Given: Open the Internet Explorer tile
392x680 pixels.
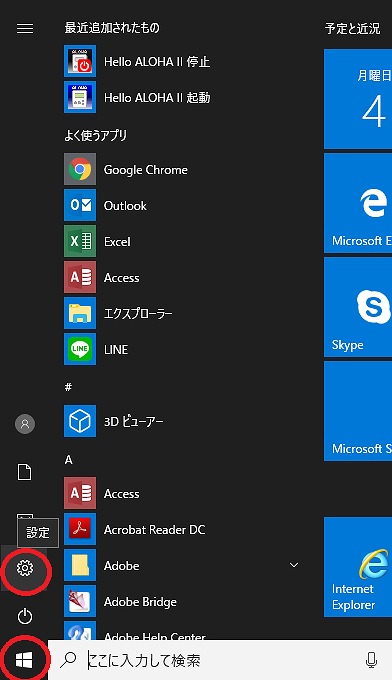Looking at the screenshot, I should [358, 567].
